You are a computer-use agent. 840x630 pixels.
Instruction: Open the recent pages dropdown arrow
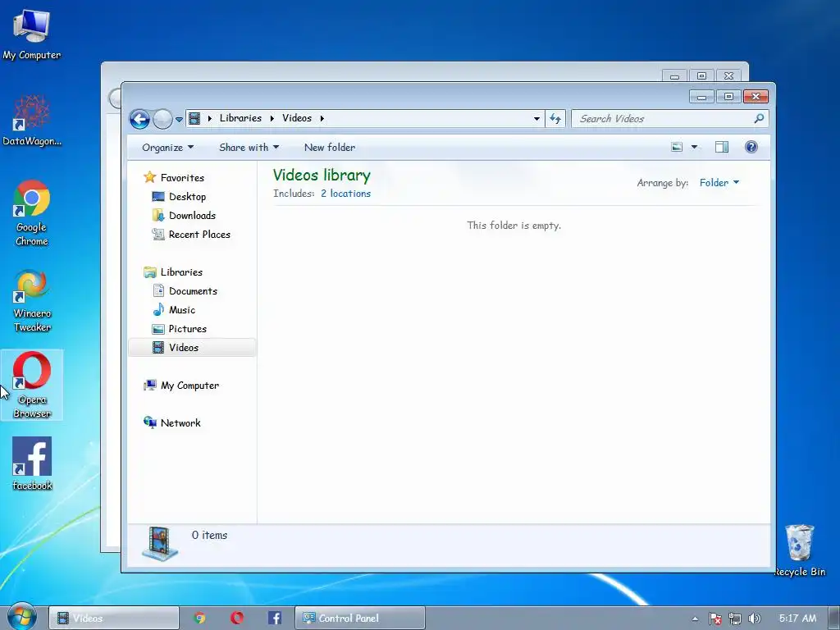[x=179, y=120]
